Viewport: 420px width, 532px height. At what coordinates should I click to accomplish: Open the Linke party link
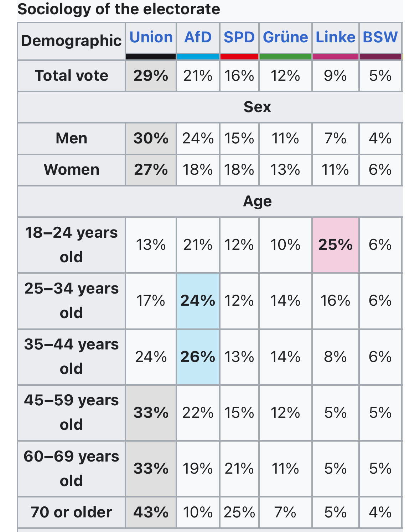tap(335, 37)
